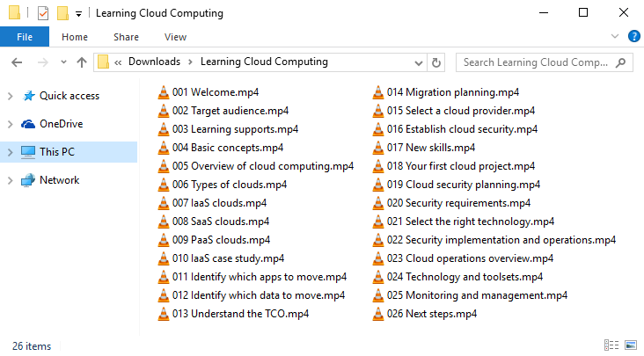This screenshot has height=356, width=644.
Task: Click the Properties icon in title bar
Action: pyautogui.click(x=42, y=13)
